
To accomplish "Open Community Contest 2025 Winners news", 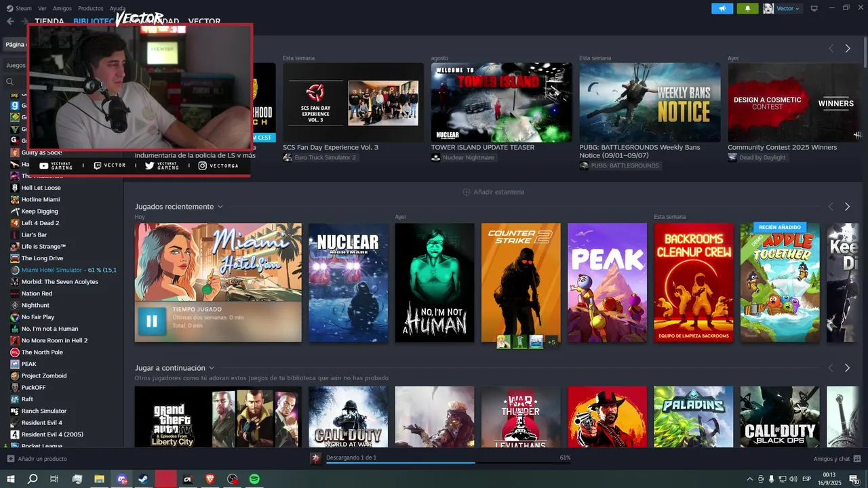I will pos(793,102).
